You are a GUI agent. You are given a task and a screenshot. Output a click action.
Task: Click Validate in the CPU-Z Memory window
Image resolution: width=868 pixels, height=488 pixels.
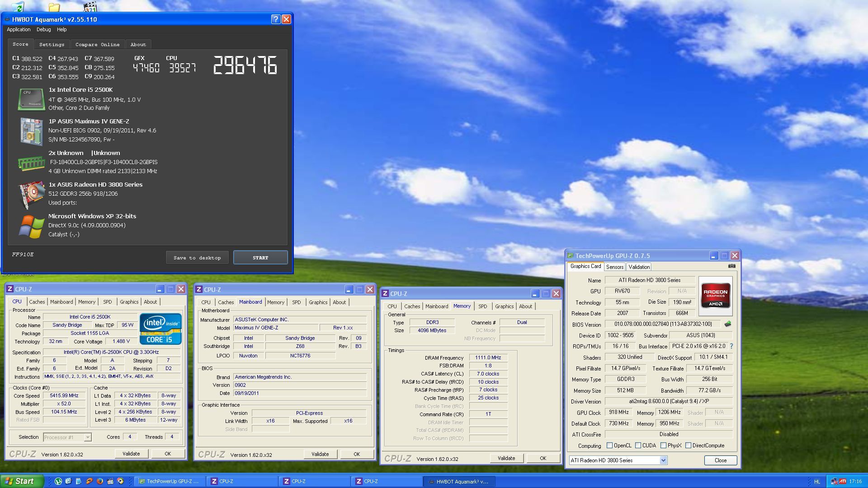(x=506, y=458)
